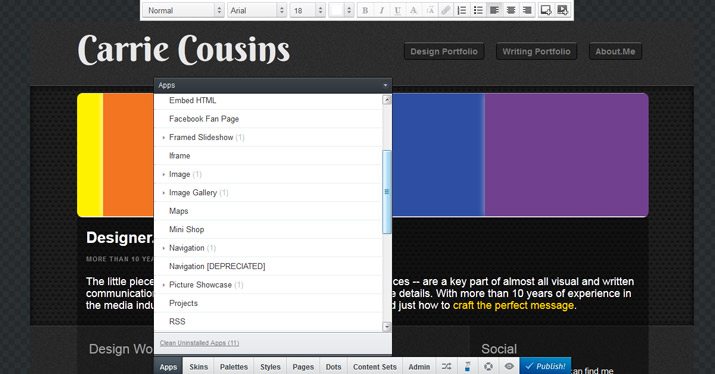Image resolution: width=715 pixels, height=374 pixels.
Task: Switch to the Palettes tab
Action: pyautogui.click(x=233, y=367)
